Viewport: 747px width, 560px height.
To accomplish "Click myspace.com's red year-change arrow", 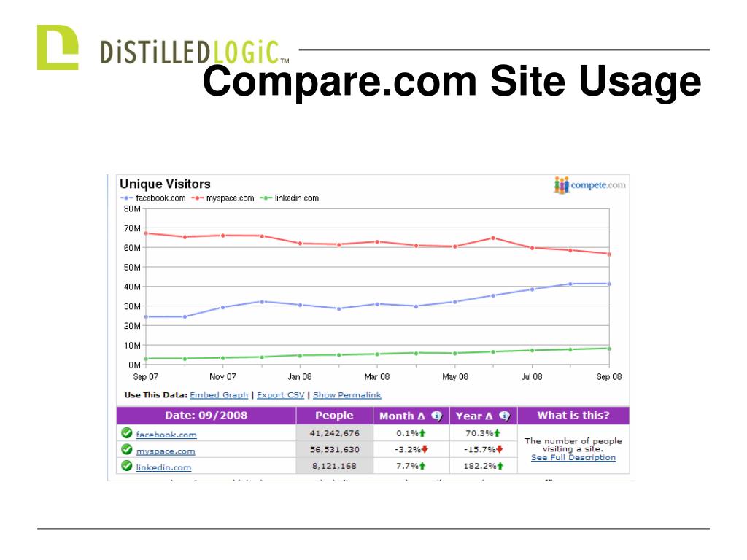I will coord(500,449).
